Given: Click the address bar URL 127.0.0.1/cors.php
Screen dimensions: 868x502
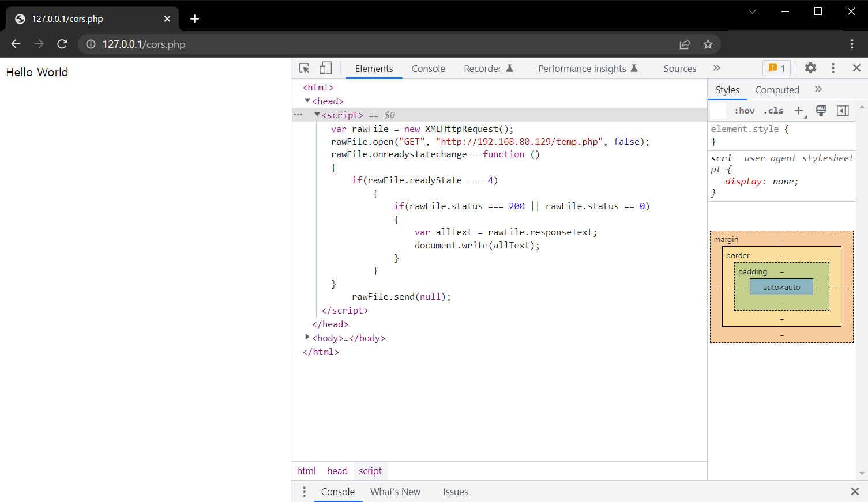Looking at the screenshot, I should pos(144,44).
